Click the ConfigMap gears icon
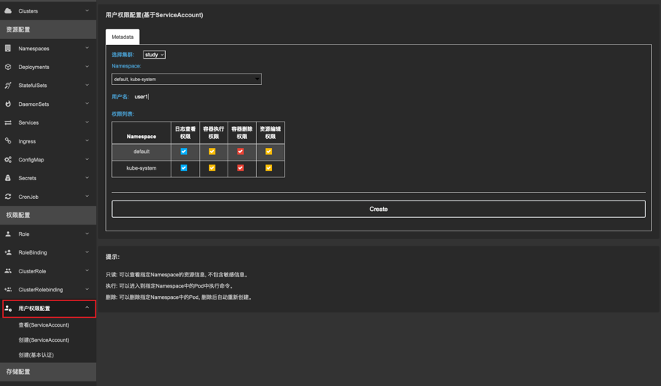Screen dimensions: 661x386 (x=8, y=160)
